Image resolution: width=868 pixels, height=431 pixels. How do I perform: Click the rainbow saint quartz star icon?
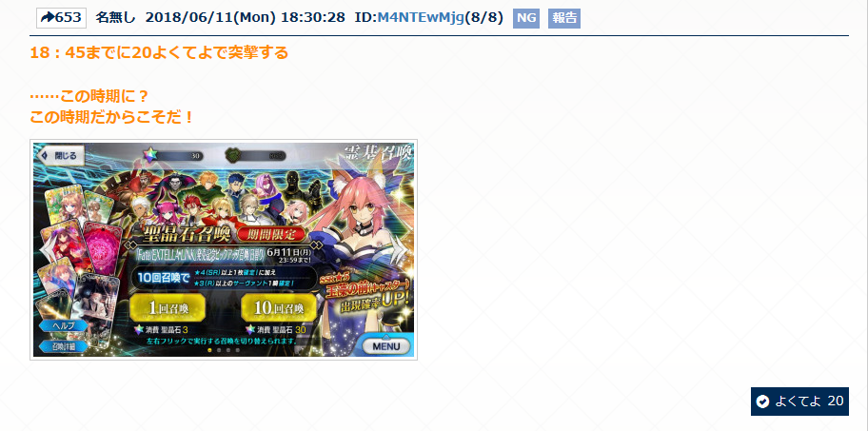[150, 155]
